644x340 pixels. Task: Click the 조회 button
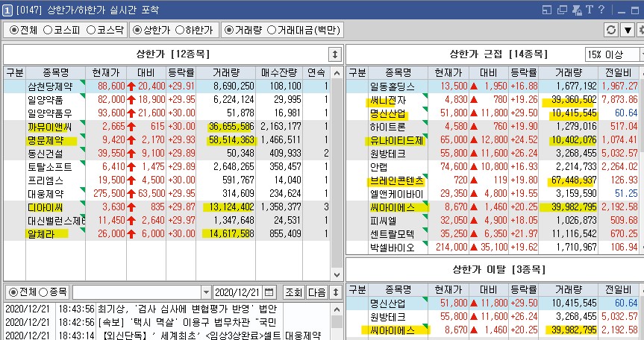pos(294,292)
